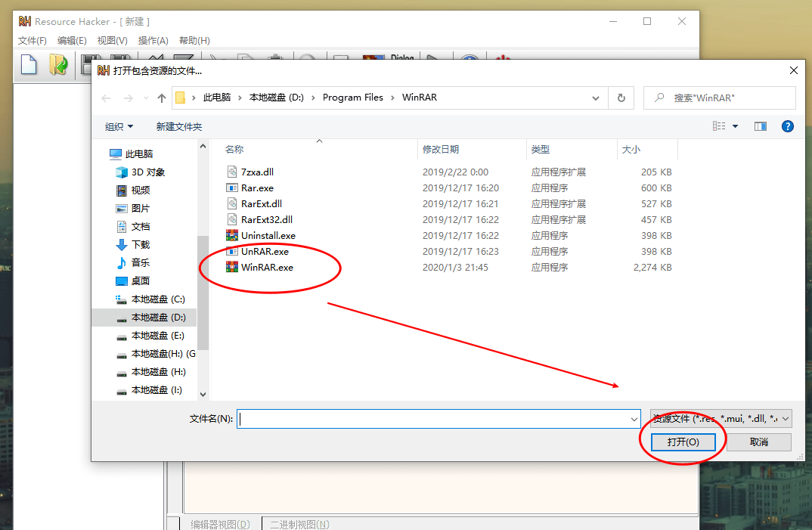Open the view options dropdown arrow

point(735,126)
